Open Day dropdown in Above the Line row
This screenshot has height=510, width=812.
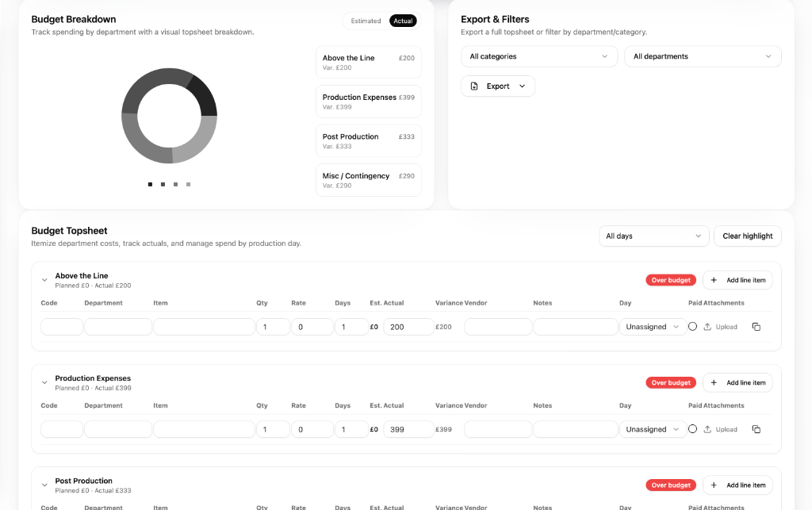pos(653,327)
